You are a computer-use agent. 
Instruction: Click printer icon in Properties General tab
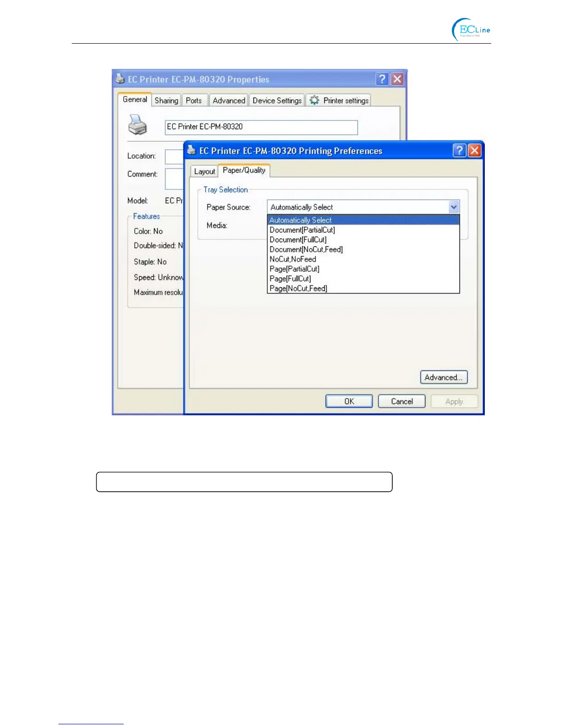coord(137,125)
